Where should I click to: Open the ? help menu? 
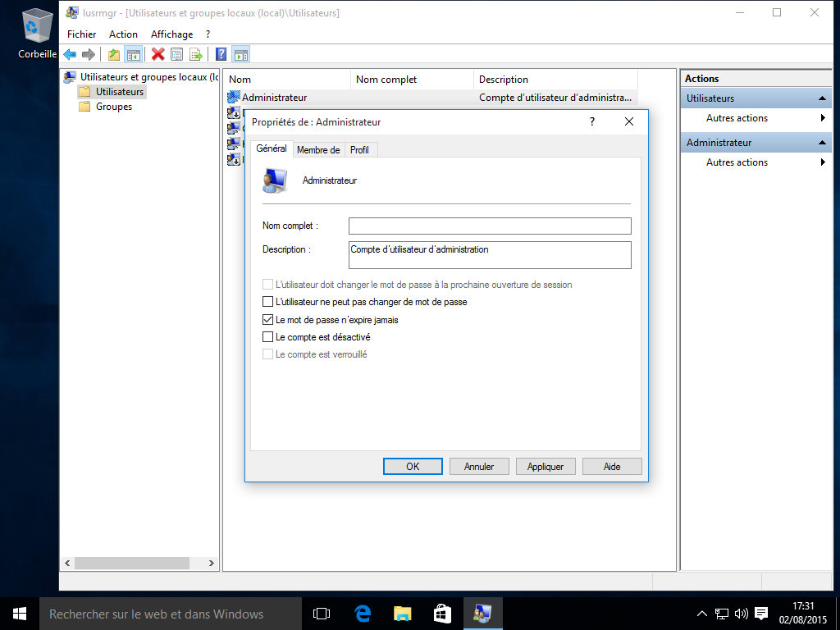[x=208, y=34]
